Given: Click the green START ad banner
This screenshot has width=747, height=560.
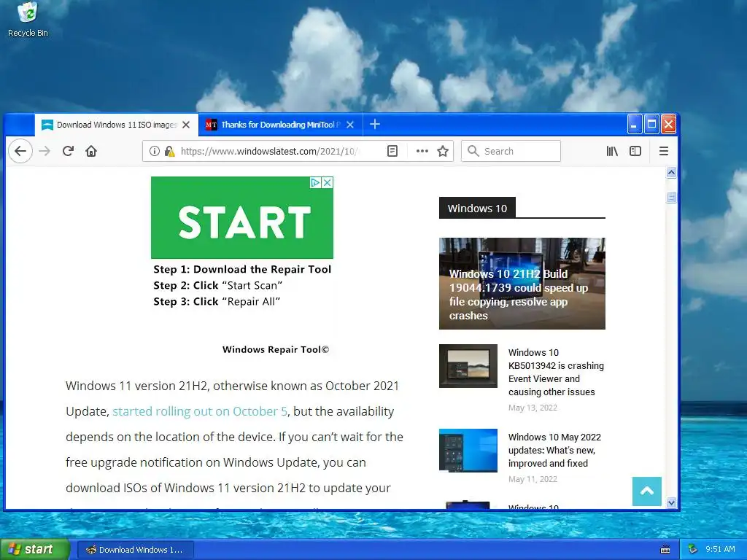Looking at the screenshot, I should [x=242, y=217].
